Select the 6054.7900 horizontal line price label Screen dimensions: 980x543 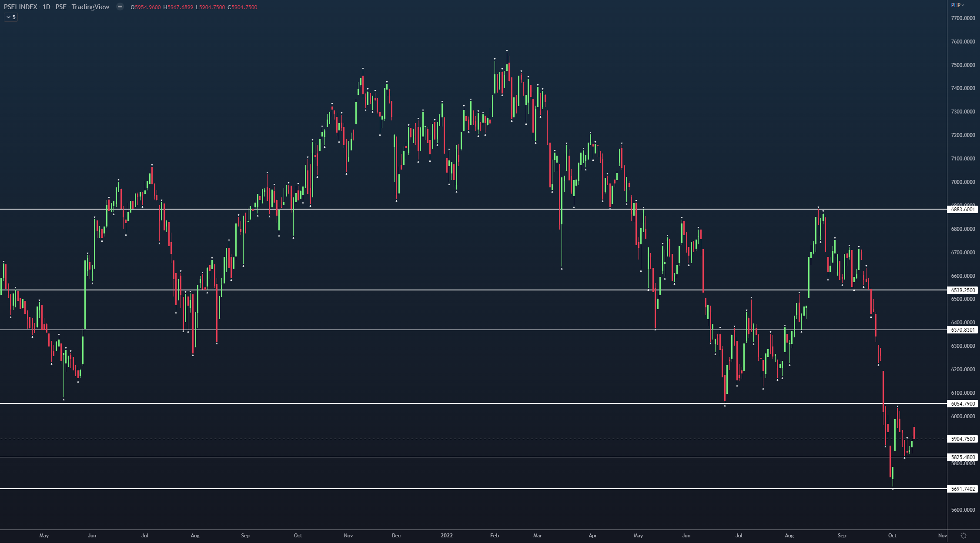[963, 404]
